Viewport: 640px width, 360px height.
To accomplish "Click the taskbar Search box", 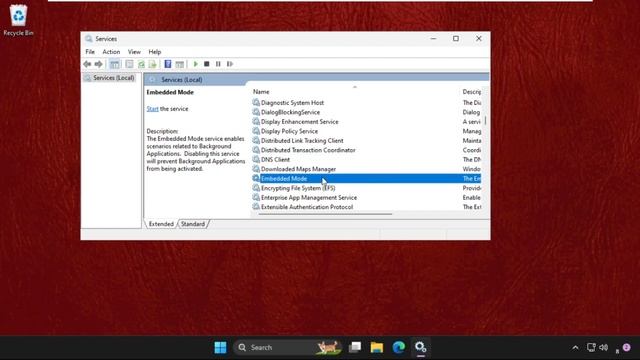I will [x=288, y=347].
